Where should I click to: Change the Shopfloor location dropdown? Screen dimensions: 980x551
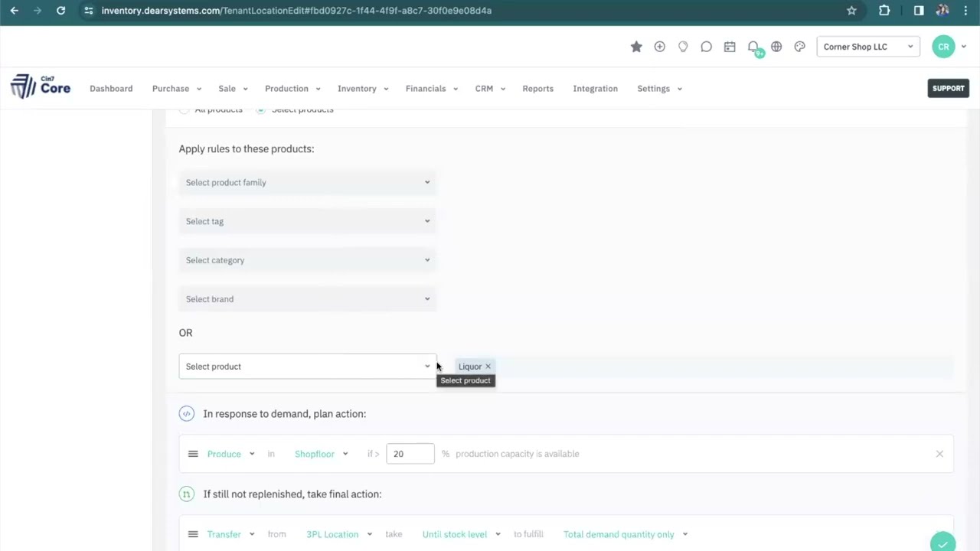click(322, 454)
